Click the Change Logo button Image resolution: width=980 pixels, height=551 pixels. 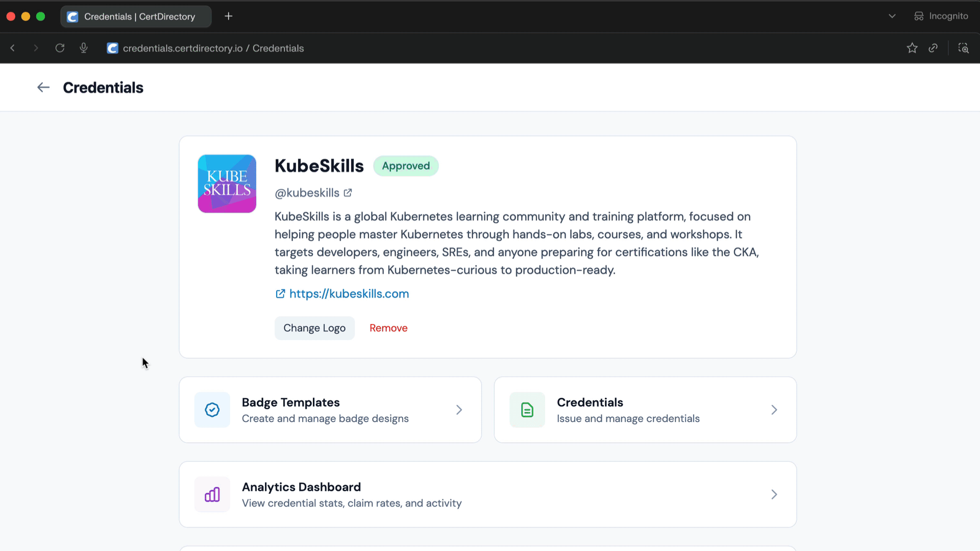click(x=314, y=328)
